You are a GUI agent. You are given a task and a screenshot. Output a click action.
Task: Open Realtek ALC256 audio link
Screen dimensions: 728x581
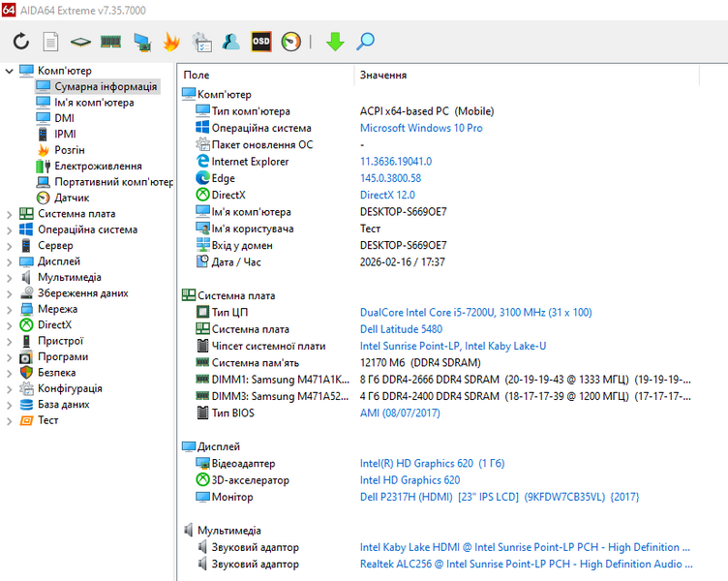(x=526, y=564)
